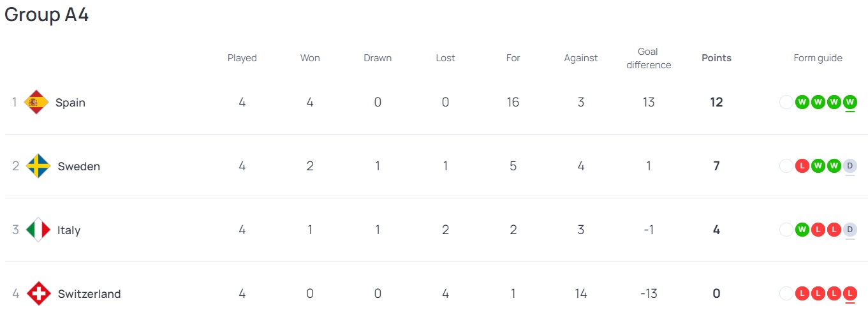Viewport: 868px width, 317px height.
Task: Click the Sweden flag icon
Action: click(x=38, y=166)
